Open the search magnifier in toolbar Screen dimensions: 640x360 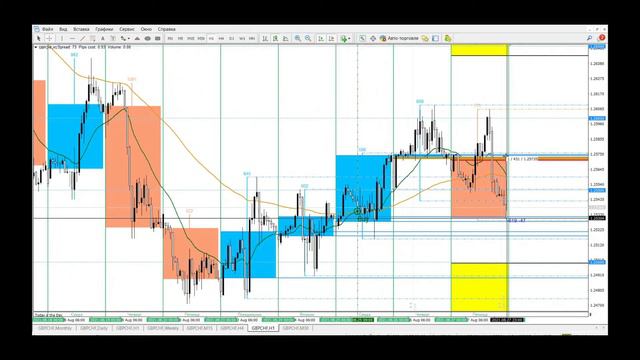tap(589, 38)
